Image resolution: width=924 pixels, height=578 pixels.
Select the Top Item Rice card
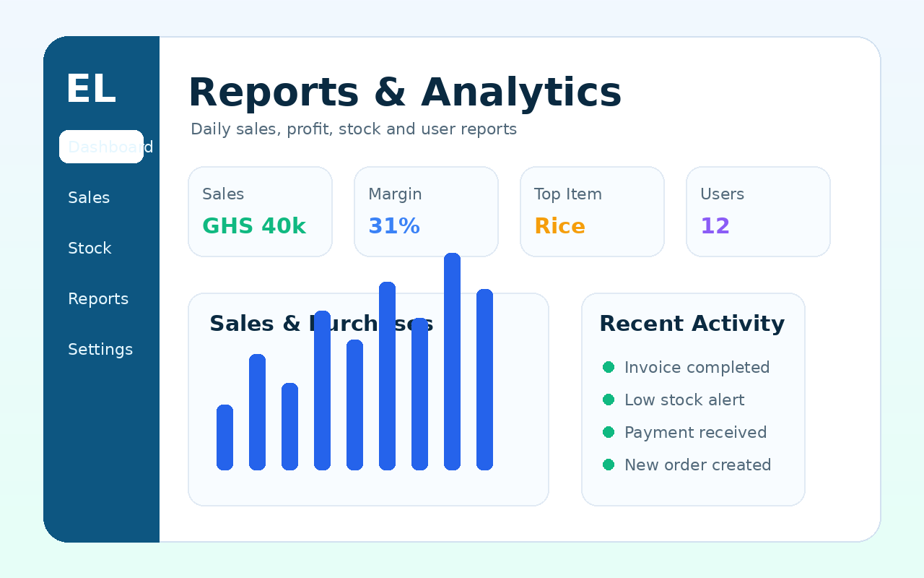(592, 212)
